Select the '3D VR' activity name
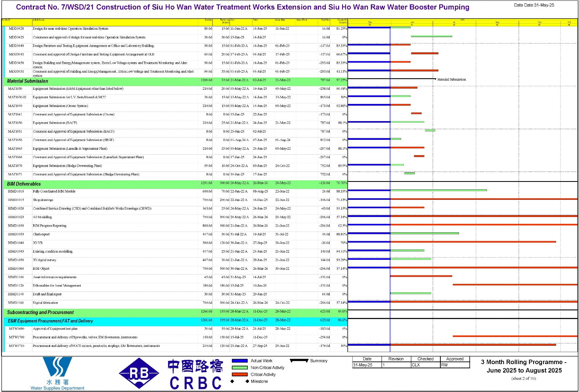 38,243
